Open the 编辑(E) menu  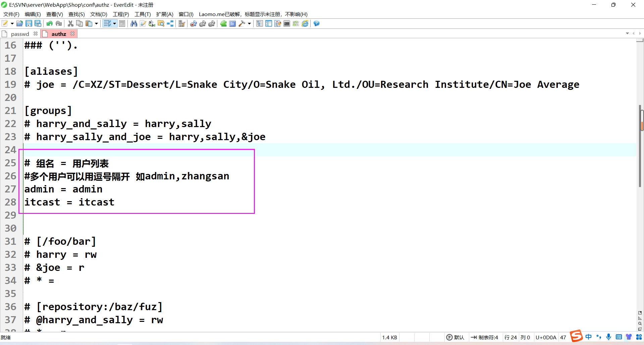coord(33,14)
